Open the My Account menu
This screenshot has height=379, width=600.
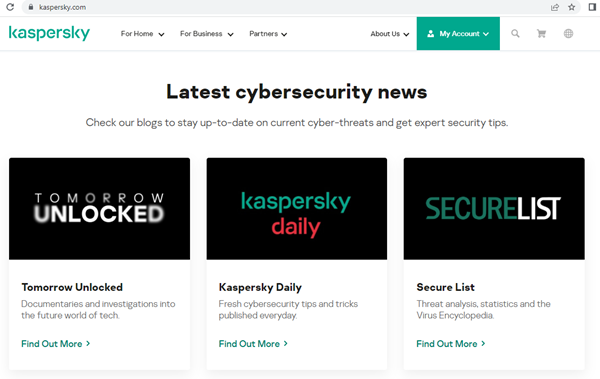[x=458, y=34]
